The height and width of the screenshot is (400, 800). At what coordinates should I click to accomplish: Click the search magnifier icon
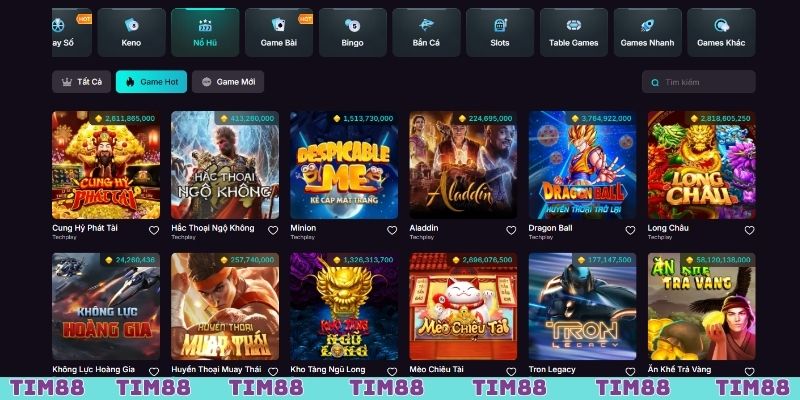pos(655,82)
